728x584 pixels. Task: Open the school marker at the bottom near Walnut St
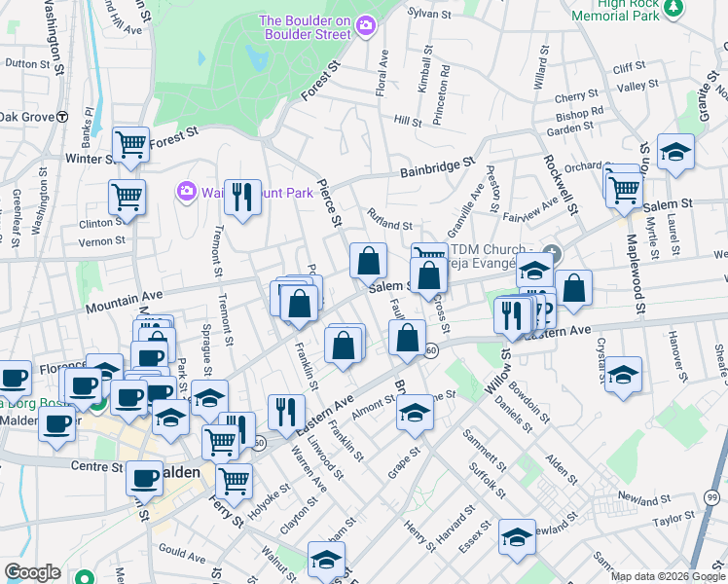tap(326, 561)
